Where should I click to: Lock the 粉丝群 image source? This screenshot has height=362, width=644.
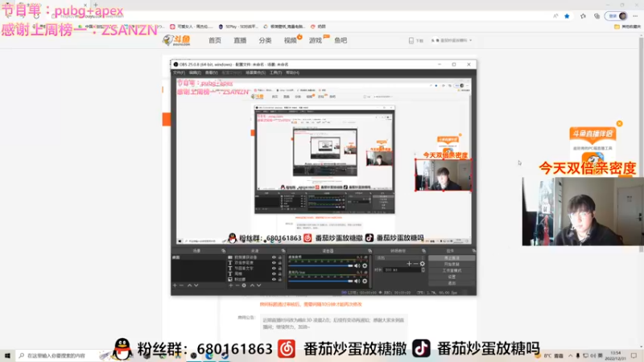279,279
